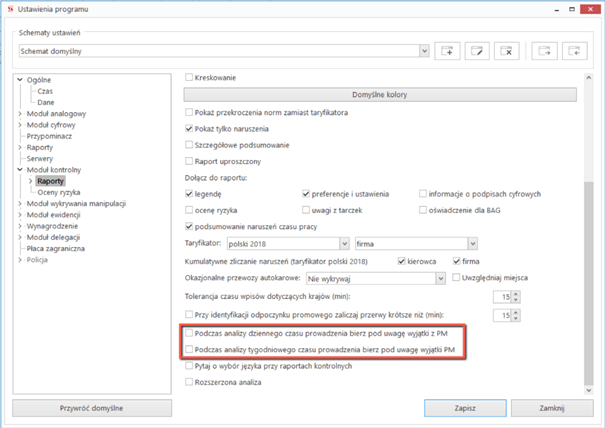Click the add new settings scheme icon

[449, 50]
